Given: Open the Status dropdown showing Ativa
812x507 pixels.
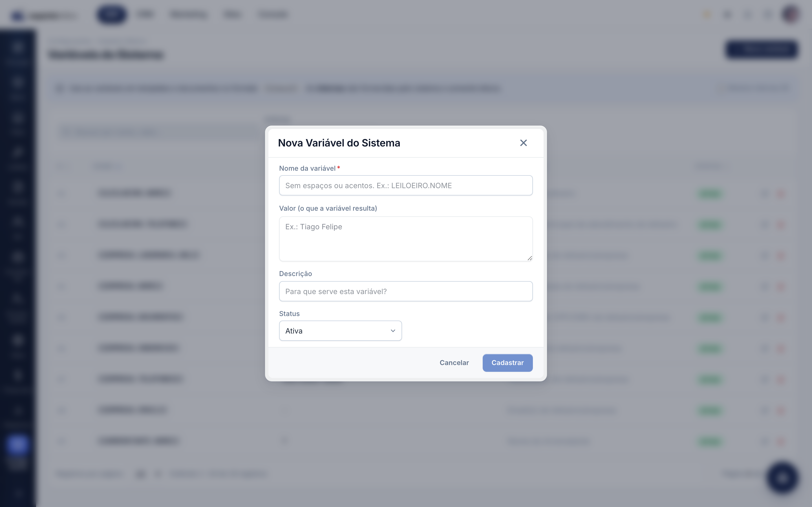Looking at the screenshot, I should (x=340, y=331).
